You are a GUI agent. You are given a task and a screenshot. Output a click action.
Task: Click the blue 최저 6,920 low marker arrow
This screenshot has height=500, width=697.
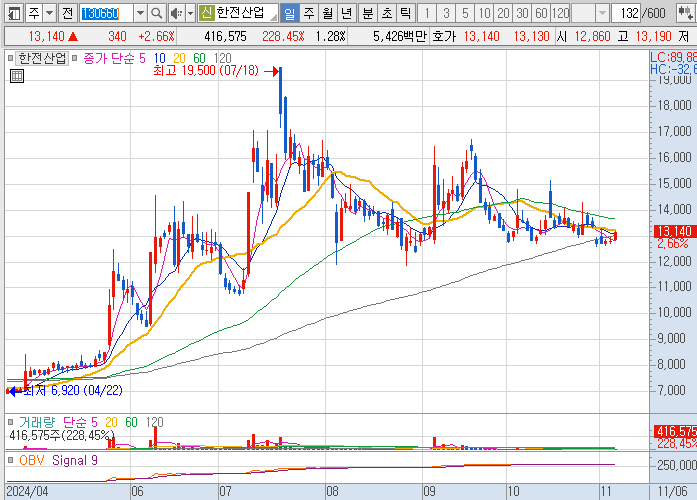point(14,391)
